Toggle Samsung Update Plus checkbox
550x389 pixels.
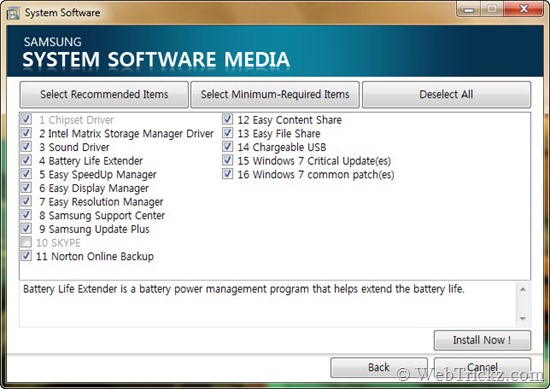[x=26, y=229]
